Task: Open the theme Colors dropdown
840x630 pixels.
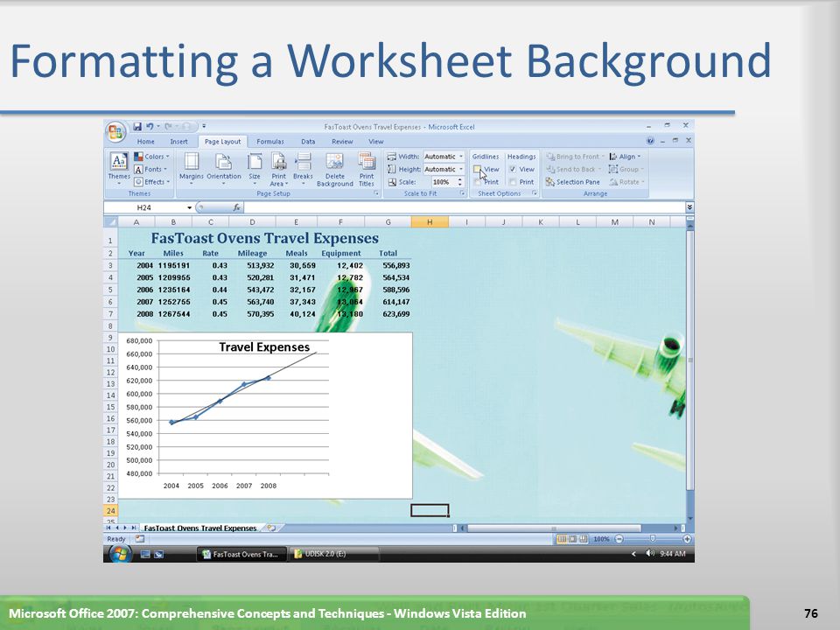Action: (151, 157)
